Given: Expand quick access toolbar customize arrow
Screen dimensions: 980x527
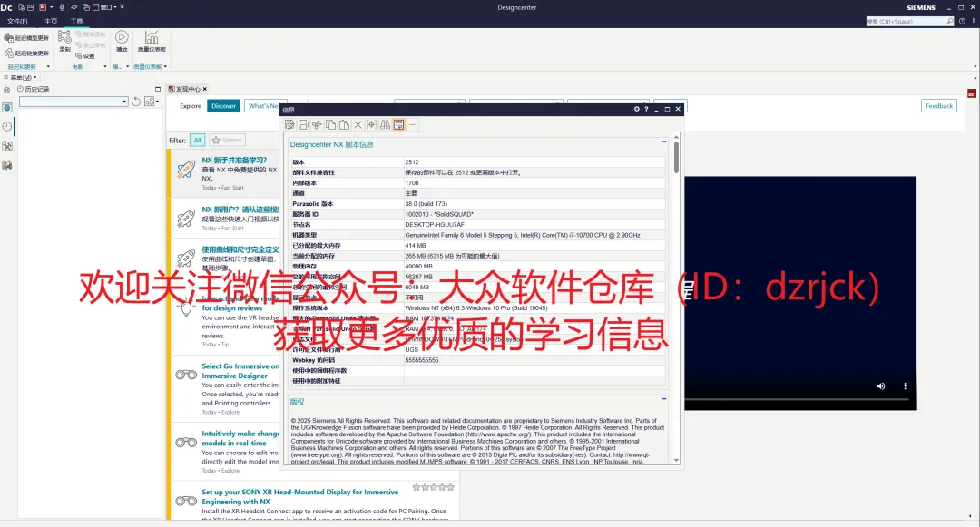Looking at the screenshot, I should point(122,7).
